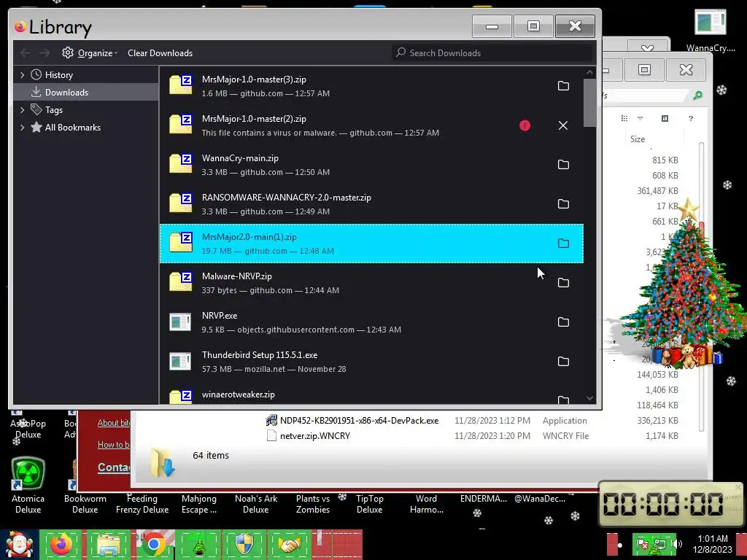Go back in Library navigation
Image resolution: width=747 pixels, height=560 pixels.
pyautogui.click(x=26, y=52)
